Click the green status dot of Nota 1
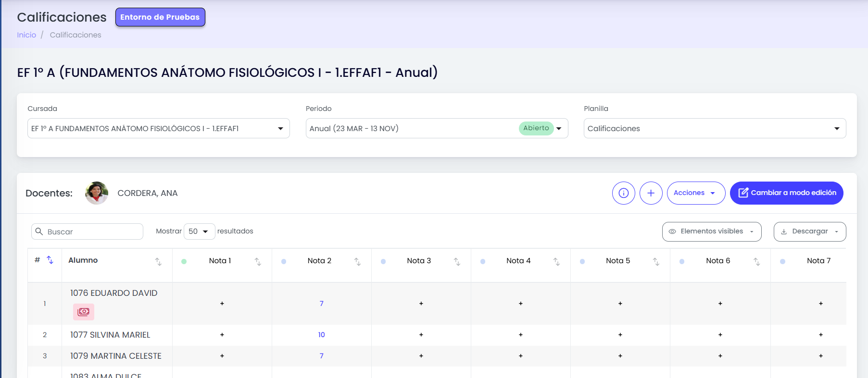The width and height of the screenshot is (868, 378). pyautogui.click(x=184, y=261)
